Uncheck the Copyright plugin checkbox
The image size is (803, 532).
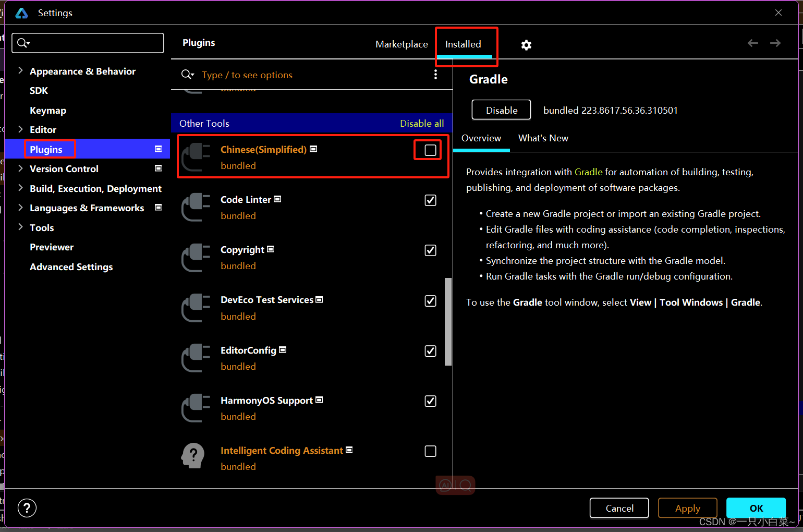pyautogui.click(x=430, y=250)
